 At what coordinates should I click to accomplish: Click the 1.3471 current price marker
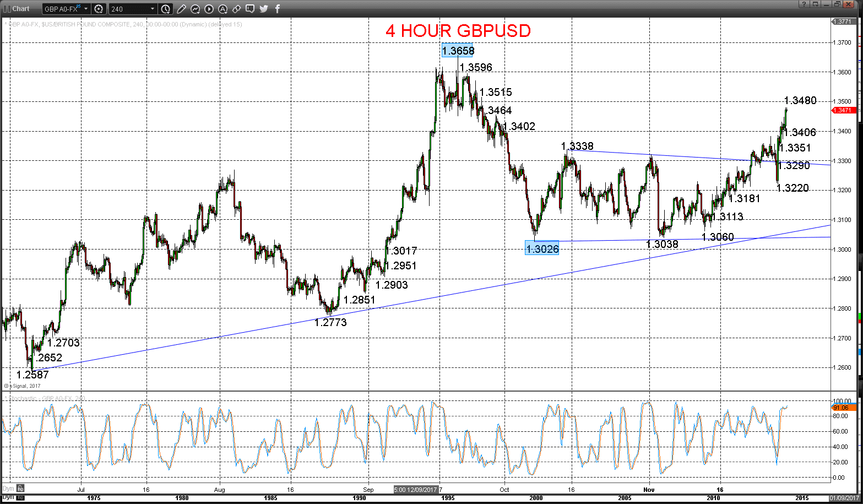844,110
